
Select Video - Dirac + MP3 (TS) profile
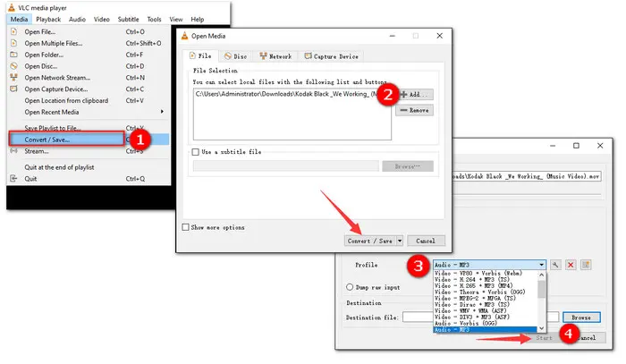486,305
